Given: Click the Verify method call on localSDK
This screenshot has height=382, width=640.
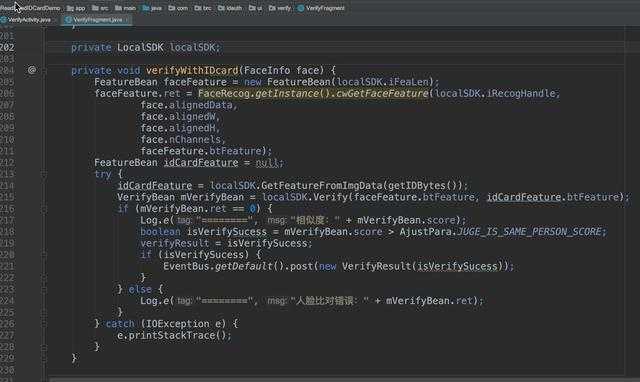Looking at the screenshot, I should (x=330, y=197).
